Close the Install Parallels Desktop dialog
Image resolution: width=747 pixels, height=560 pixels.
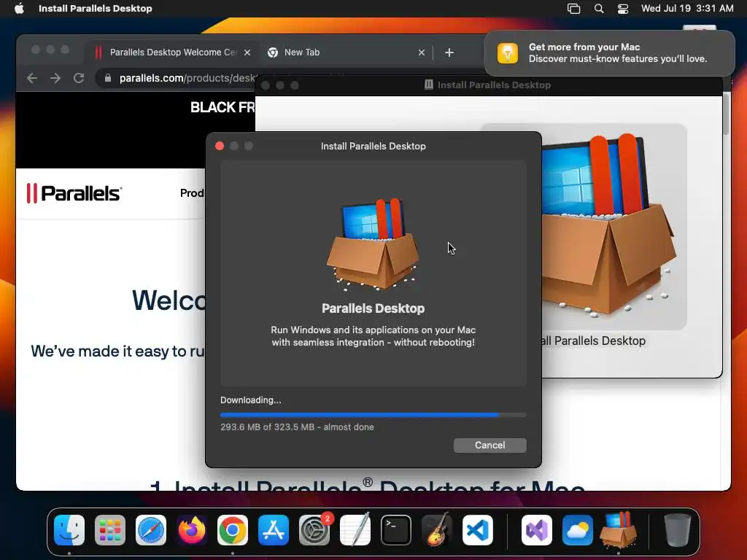(x=220, y=146)
